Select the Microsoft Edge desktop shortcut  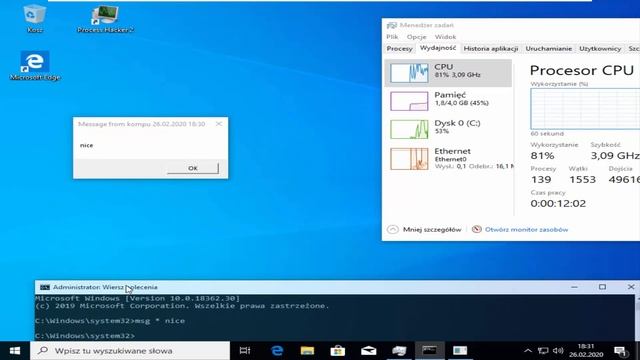coord(35,65)
